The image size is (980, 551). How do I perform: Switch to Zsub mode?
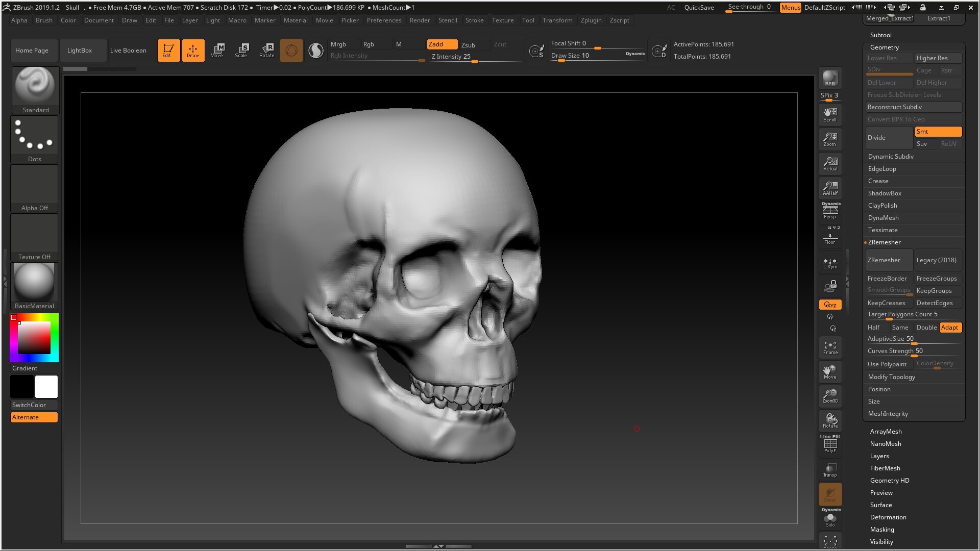pyautogui.click(x=468, y=45)
